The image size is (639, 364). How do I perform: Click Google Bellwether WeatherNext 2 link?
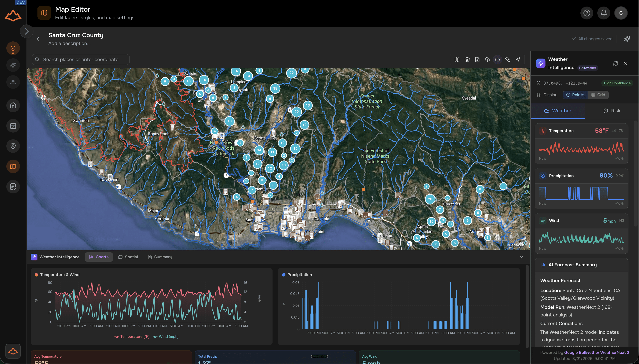[x=596, y=352]
